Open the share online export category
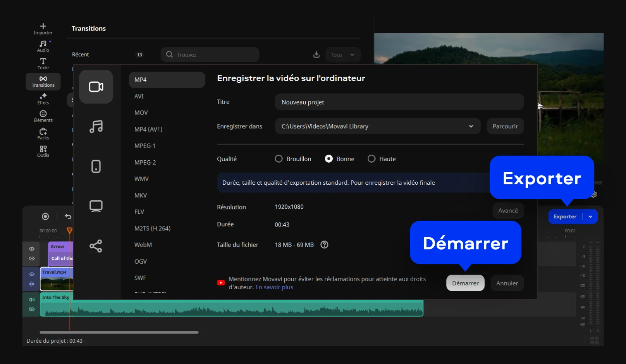 pos(96,246)
